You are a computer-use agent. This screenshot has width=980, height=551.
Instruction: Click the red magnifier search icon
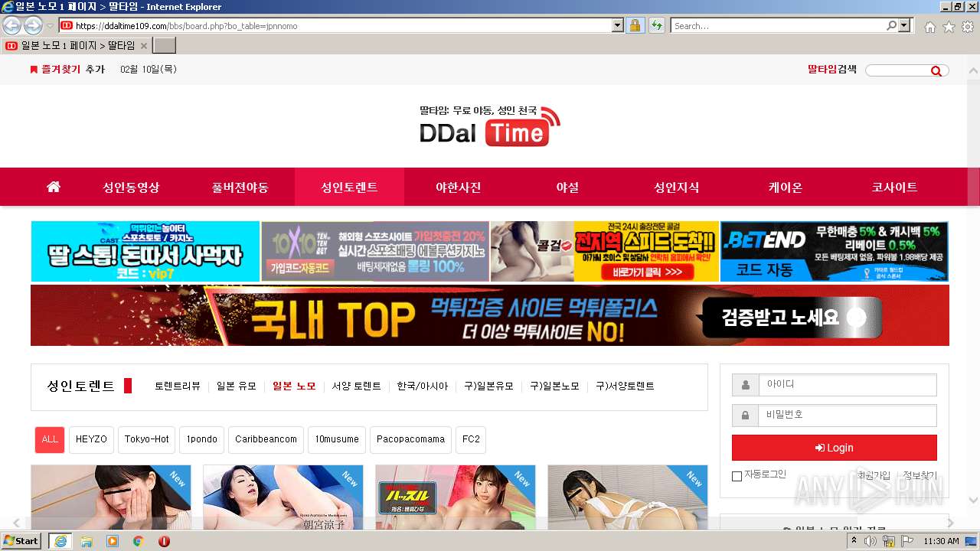[x=936, y=70]
